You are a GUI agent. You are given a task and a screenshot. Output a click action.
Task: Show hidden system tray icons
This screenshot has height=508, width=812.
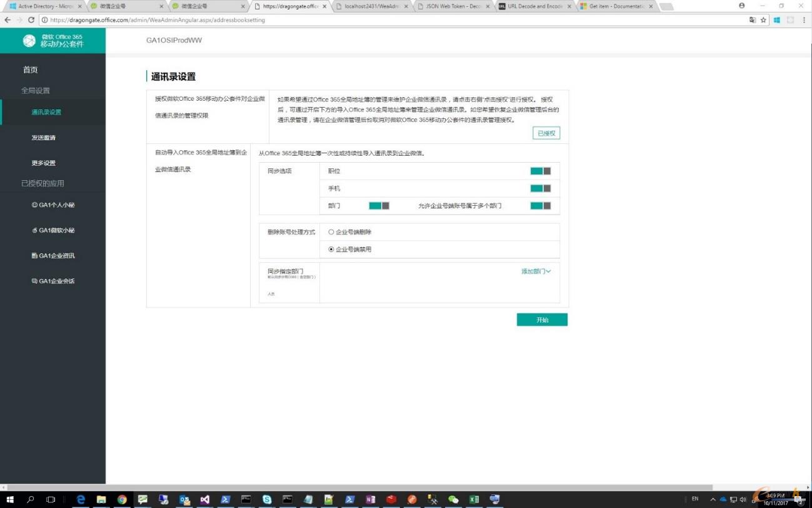pos(713,499)
